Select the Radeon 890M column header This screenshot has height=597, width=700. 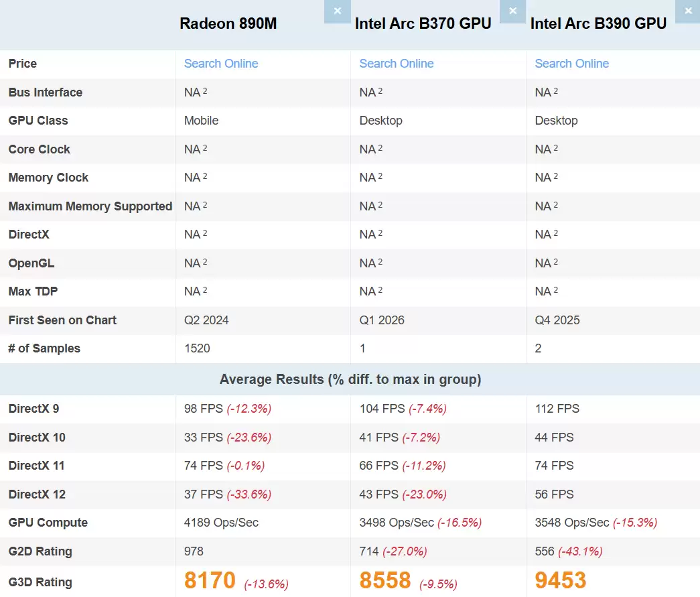point(228,23)
